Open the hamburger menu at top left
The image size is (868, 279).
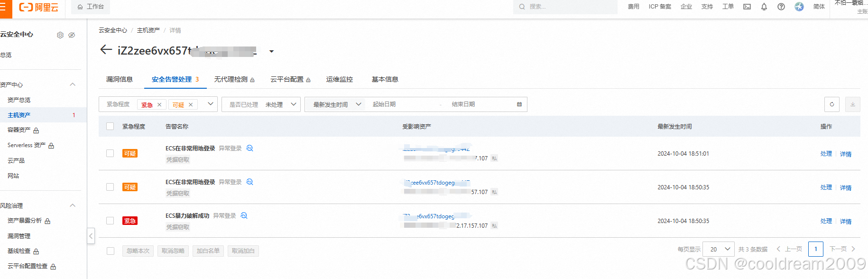pos(2,7)
